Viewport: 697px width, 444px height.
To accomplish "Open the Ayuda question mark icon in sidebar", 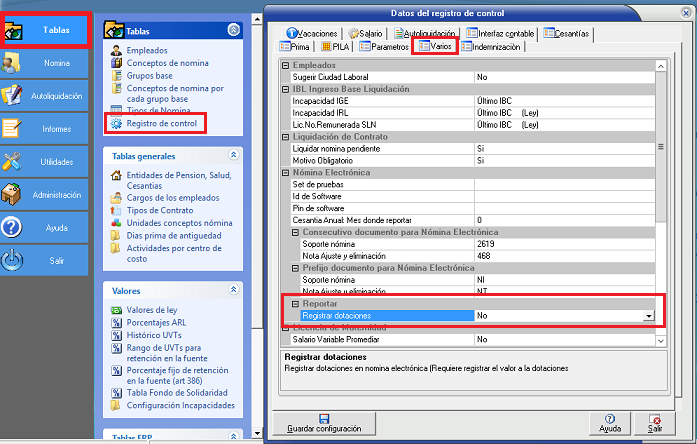I will [x=13, y=227].
